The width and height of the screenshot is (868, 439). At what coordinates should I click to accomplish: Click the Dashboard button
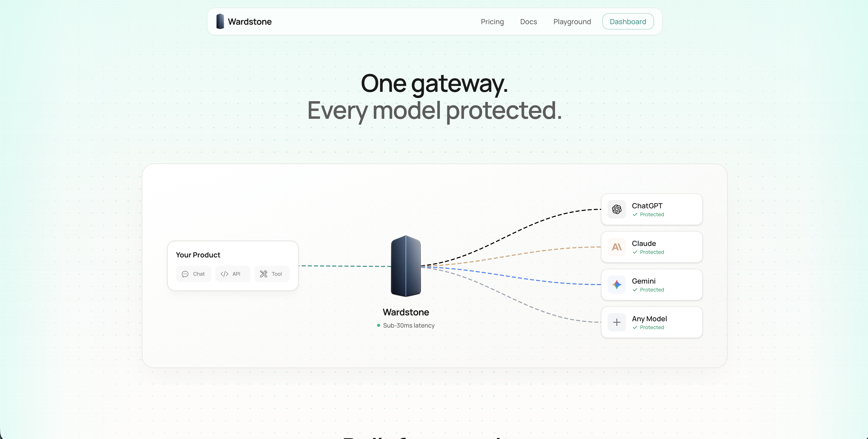(628, 22)
